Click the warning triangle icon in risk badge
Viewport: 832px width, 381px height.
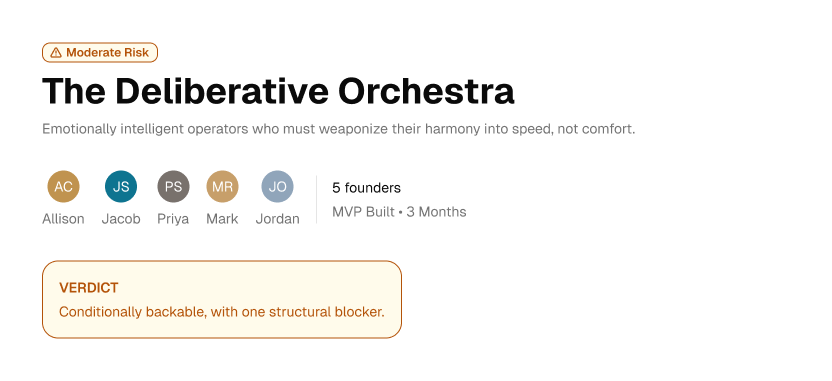point(56,53)
